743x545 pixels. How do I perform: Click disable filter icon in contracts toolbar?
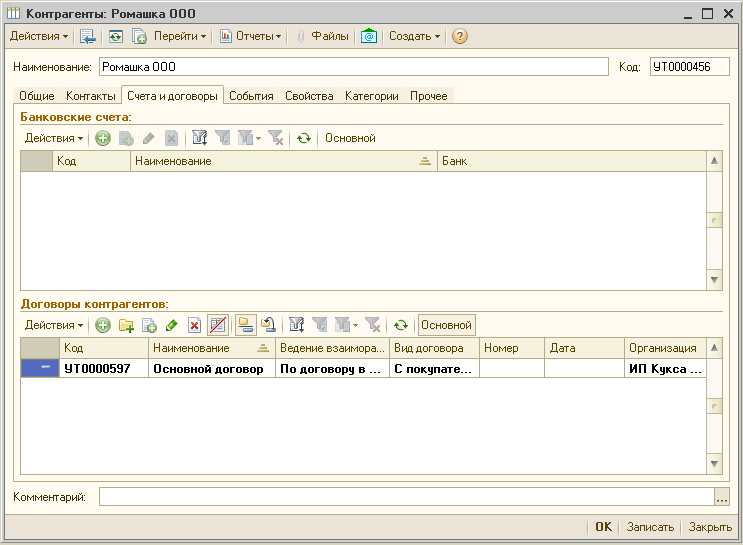coord(373,325)
